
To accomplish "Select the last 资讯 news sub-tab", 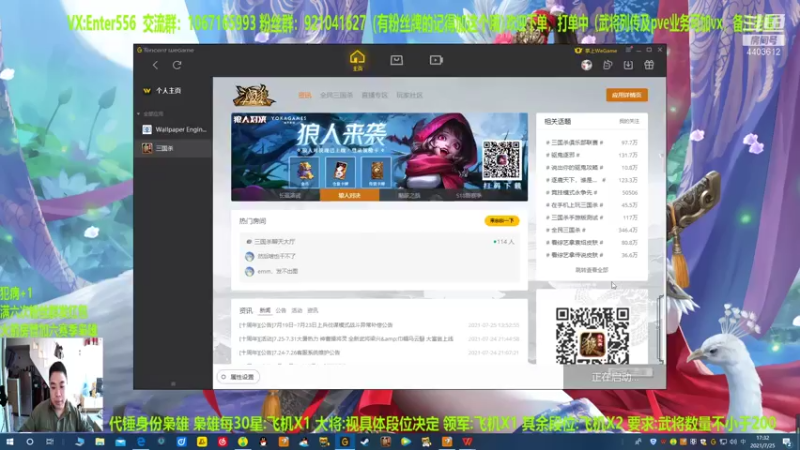I will point(313,310).
